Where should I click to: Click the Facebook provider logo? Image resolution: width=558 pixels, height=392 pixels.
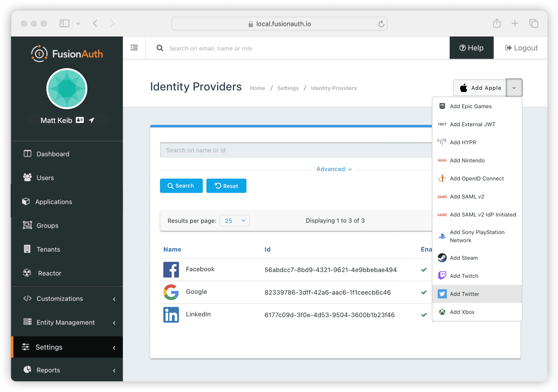(171, 269)
